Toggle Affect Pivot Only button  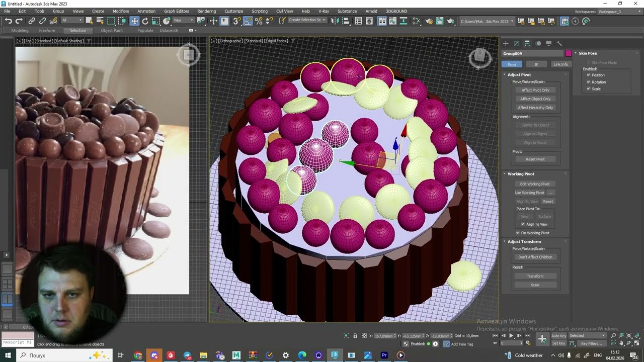coord(535,90)
